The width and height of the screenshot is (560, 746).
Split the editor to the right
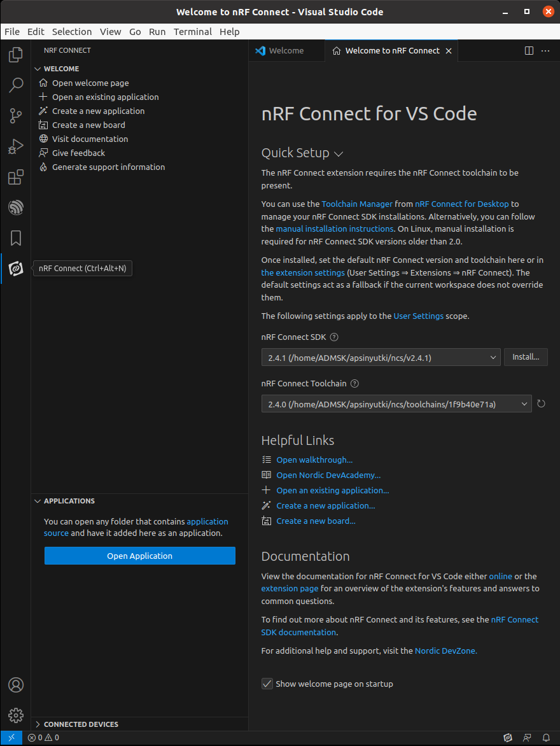(x=529, y=50)
